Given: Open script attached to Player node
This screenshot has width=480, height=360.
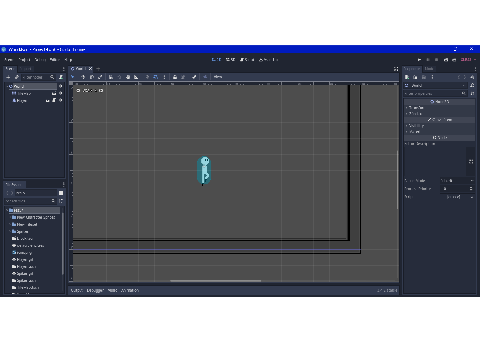Looking at the screenshot, I should pos(54,100).
